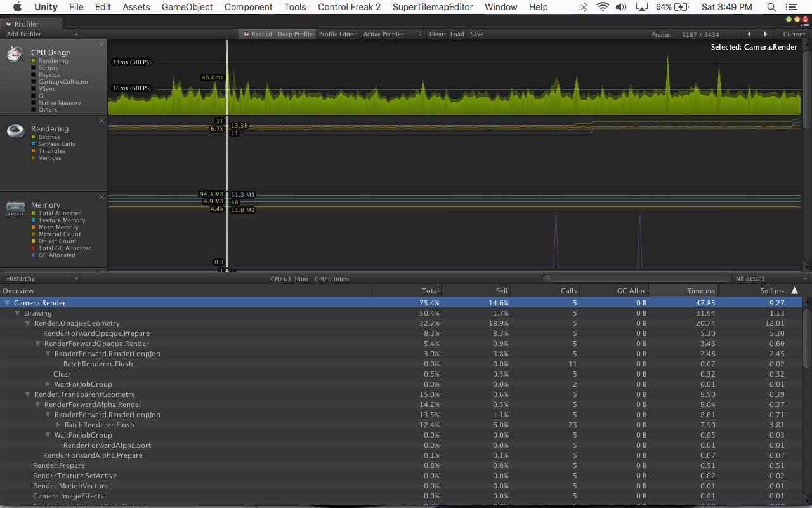This screenshot has height=508, width=812.
Task: Click the Rendering module icon
Action: point(16,131)
